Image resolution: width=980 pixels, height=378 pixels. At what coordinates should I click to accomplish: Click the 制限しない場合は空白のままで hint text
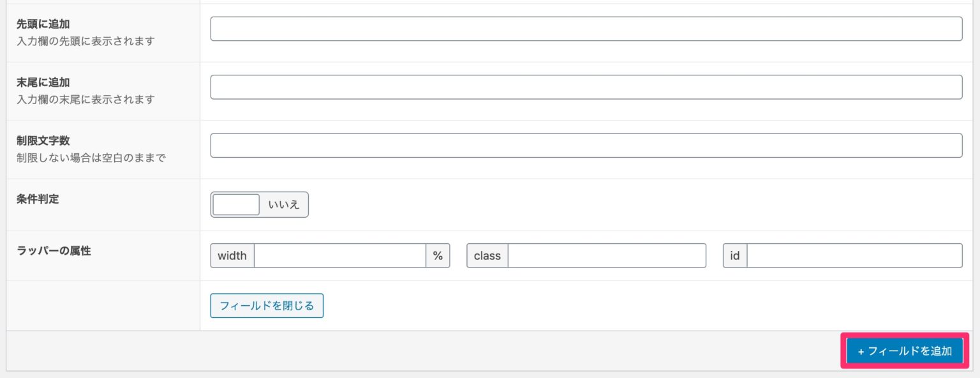point(91,158)
